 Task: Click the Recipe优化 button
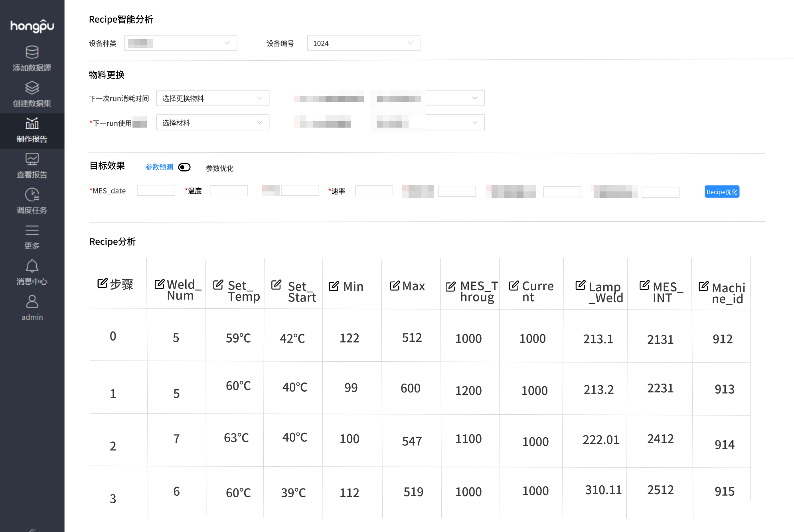point(721,192)
